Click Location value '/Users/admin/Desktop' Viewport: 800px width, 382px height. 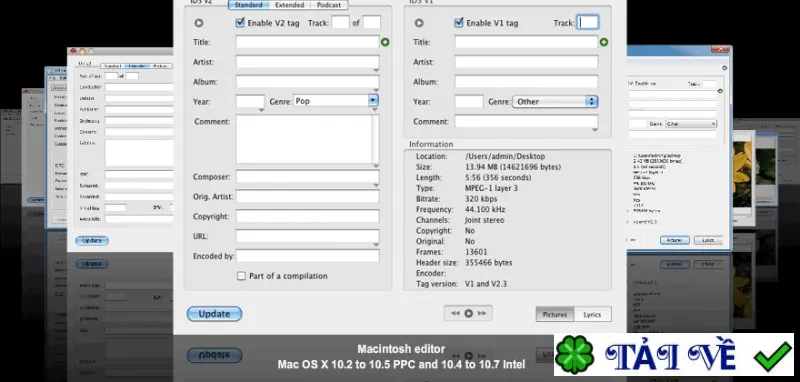[505, 156]
